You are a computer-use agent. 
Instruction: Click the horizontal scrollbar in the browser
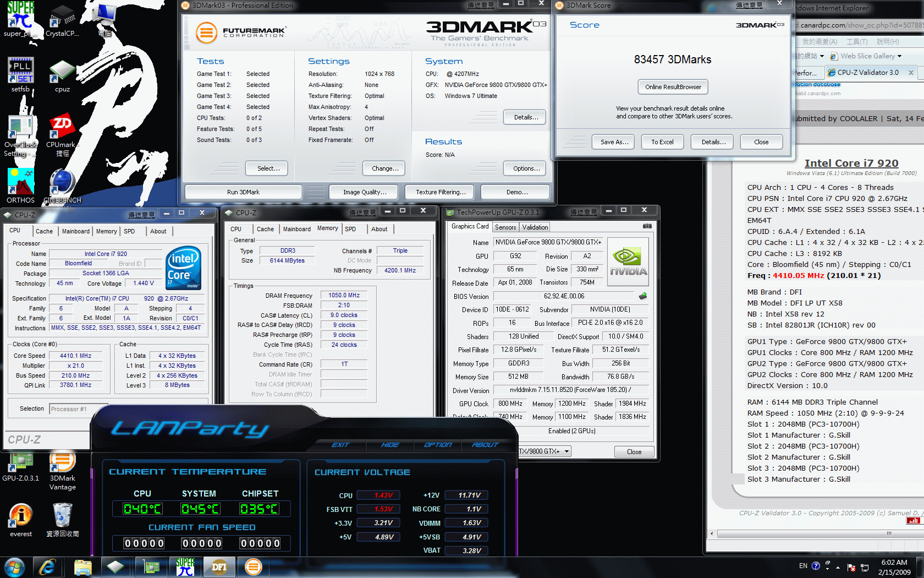(x=820, y=533)
